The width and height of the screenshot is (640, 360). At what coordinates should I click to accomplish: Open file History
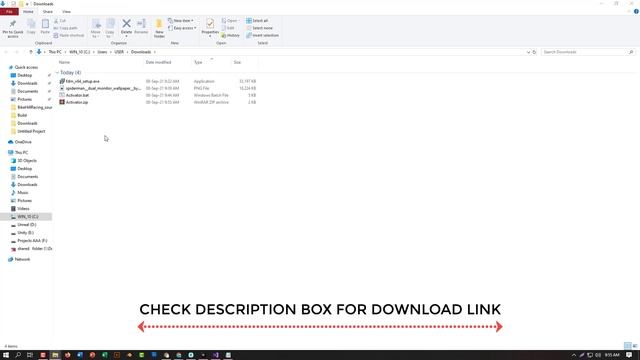[x=231, y=35]
